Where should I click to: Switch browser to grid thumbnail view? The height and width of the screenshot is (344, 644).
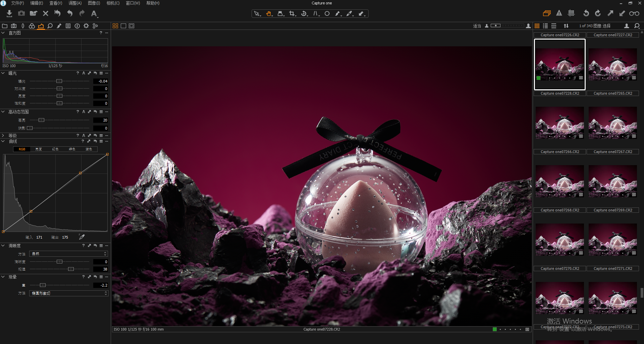point(537,26)
